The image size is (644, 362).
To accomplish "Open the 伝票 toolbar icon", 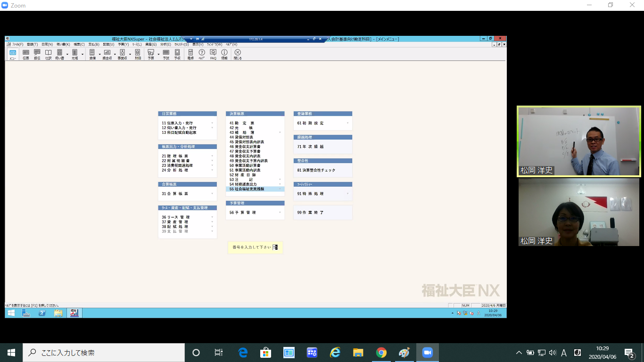I will (x=26, y=54).
